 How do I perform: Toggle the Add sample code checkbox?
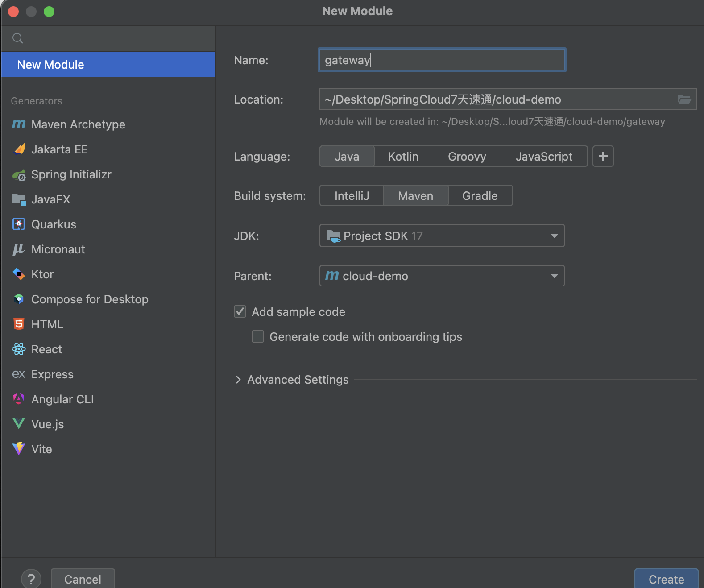point(240,311)
